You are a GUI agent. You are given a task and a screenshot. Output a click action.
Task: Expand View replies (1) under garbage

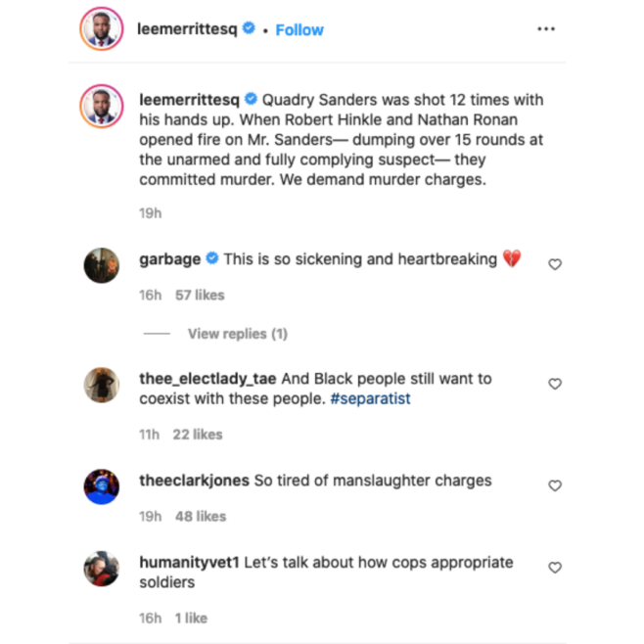237,334
